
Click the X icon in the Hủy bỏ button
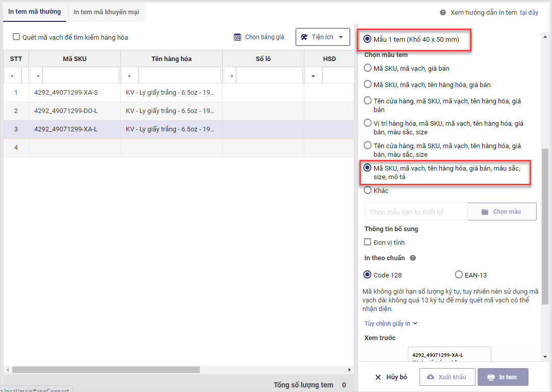tap(378, 377)
